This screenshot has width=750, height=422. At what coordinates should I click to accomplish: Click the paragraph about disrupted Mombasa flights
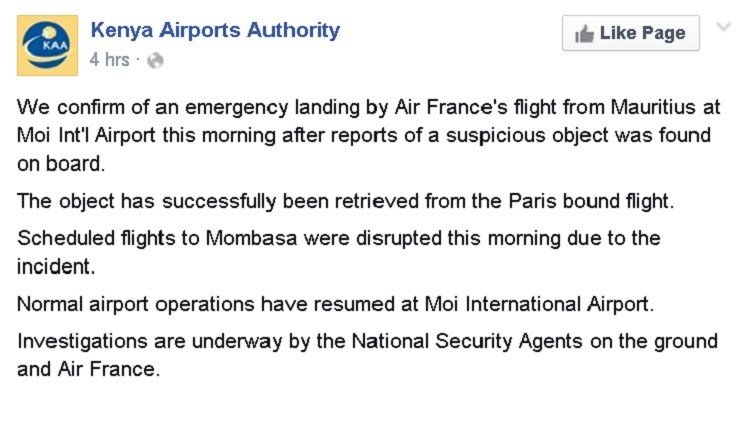point(339,253)
